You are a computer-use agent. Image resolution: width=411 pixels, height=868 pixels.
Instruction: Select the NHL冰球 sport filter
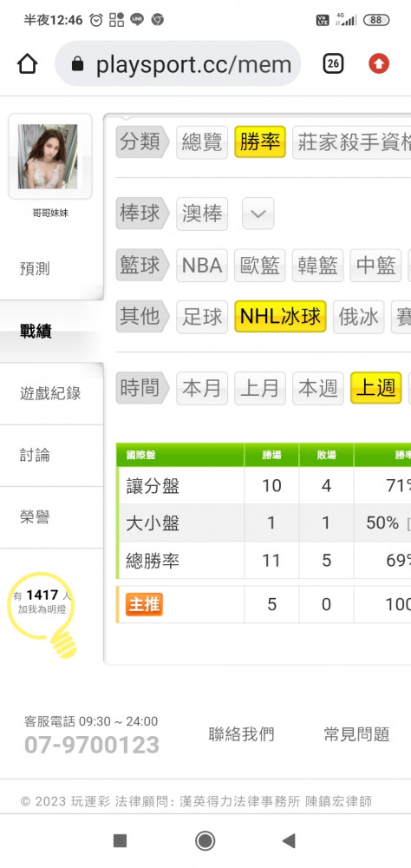(x=280, y=317)
